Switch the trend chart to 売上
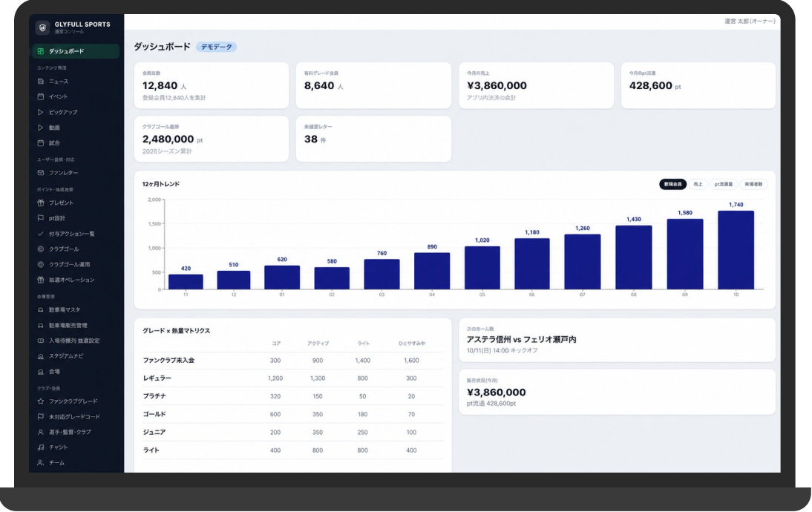This screenshot has height=512, width=812. pos(698,184)
